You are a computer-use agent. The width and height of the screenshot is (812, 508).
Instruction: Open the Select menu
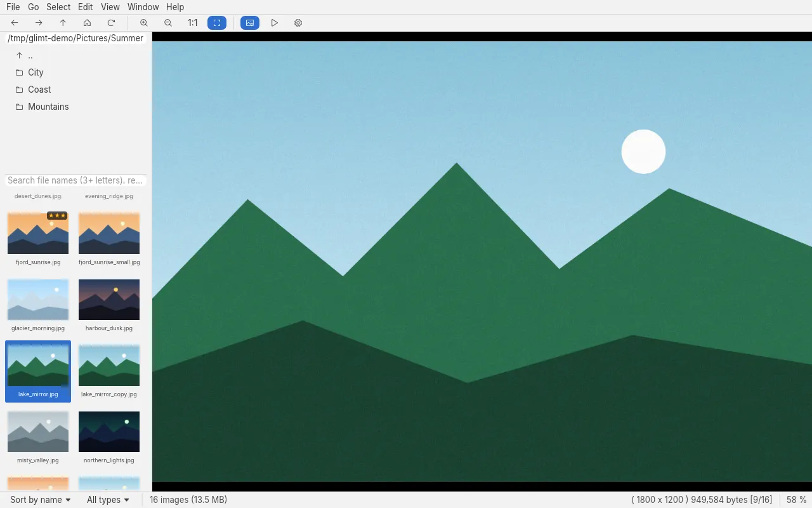pyautogui.click(x=58, y=7)
